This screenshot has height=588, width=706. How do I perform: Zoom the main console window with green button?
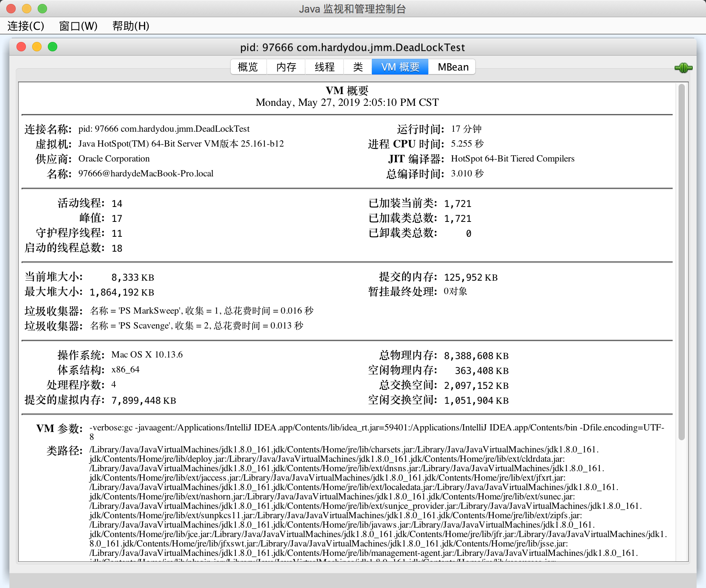[42, 9]
